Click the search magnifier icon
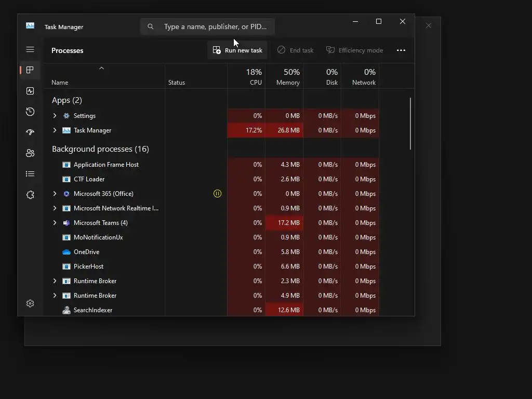The height and width of the screenshot is (399, 532). click(x=151, y=26)
